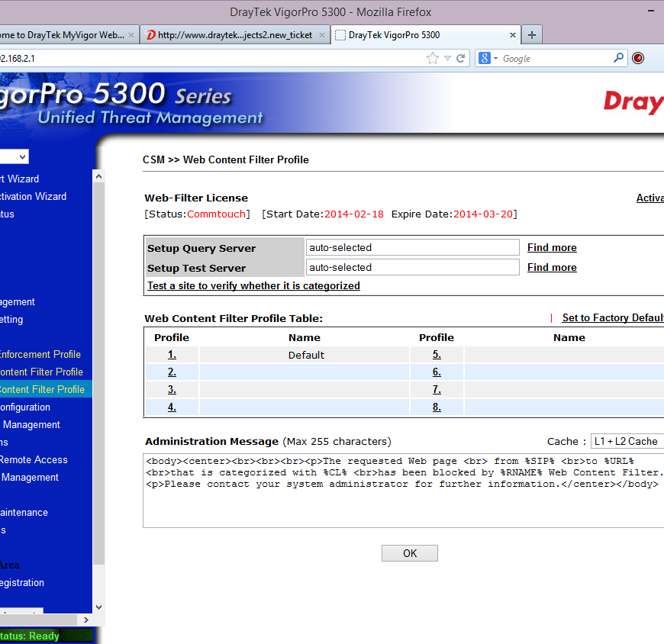The image size is (664, 644).
Task: Click Set to Factory Default link
Action: tap(612, 318)
